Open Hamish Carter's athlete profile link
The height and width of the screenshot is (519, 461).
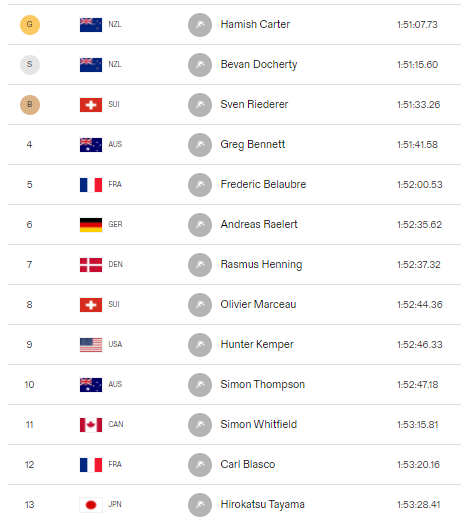pyautogui.click(x=255, y=24)
